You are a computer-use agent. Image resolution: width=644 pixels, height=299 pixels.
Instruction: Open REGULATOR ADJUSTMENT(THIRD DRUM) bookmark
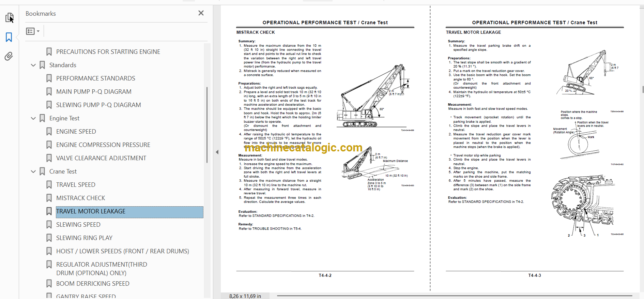pyautogui.click(x=102, y=269)
